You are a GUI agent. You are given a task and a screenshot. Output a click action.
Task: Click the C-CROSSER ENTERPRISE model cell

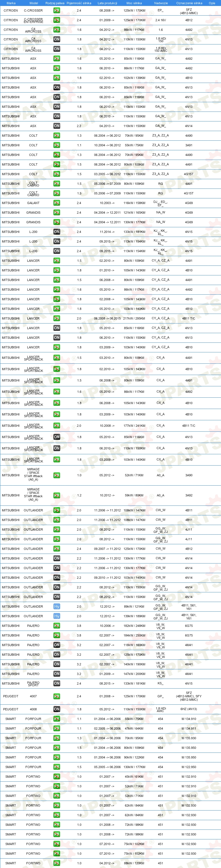tap(33, 20)
